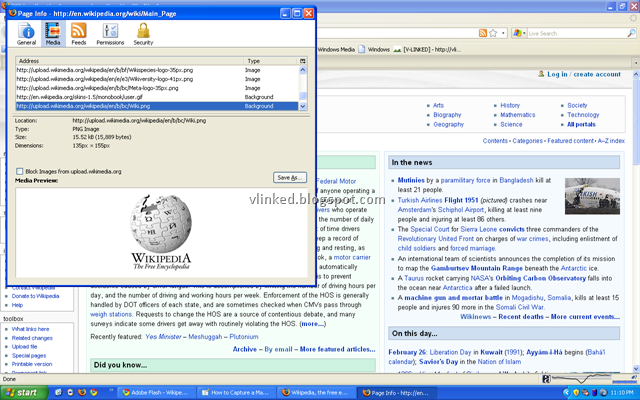The width and height of the screenshot is (640, 400).
Task: Click Show Desktop quick launch icon
Action: [58, 392]
